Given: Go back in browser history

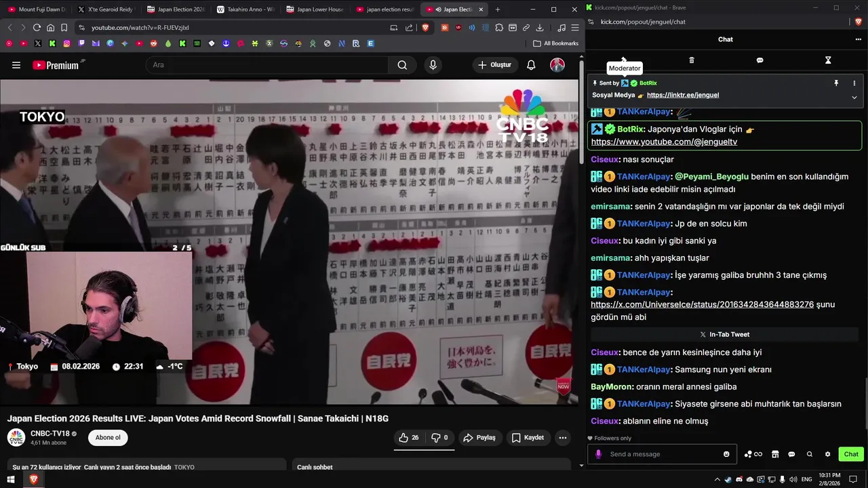Looking at the screenshot, I should (x=9, y=28).
